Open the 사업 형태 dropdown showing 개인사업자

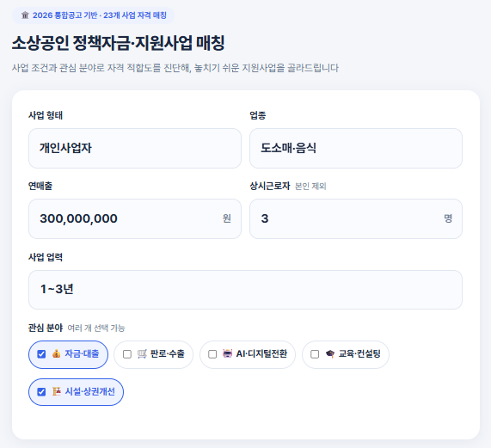(x=135, y=148)
